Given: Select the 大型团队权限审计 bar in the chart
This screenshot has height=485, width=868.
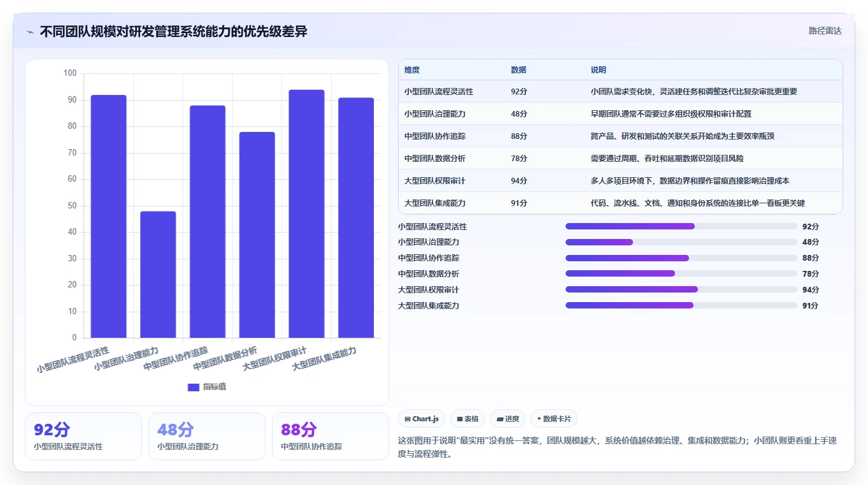Looking at the screenshot, I should pos(306,214).
